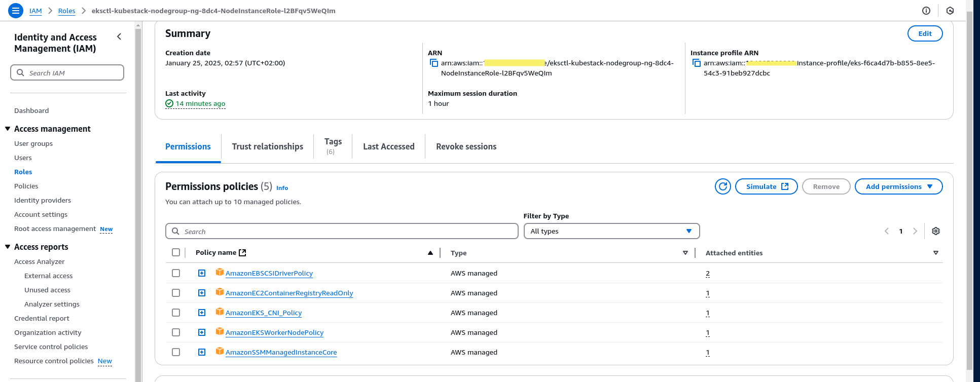Open the Last Accessed tab

(388, 146)
